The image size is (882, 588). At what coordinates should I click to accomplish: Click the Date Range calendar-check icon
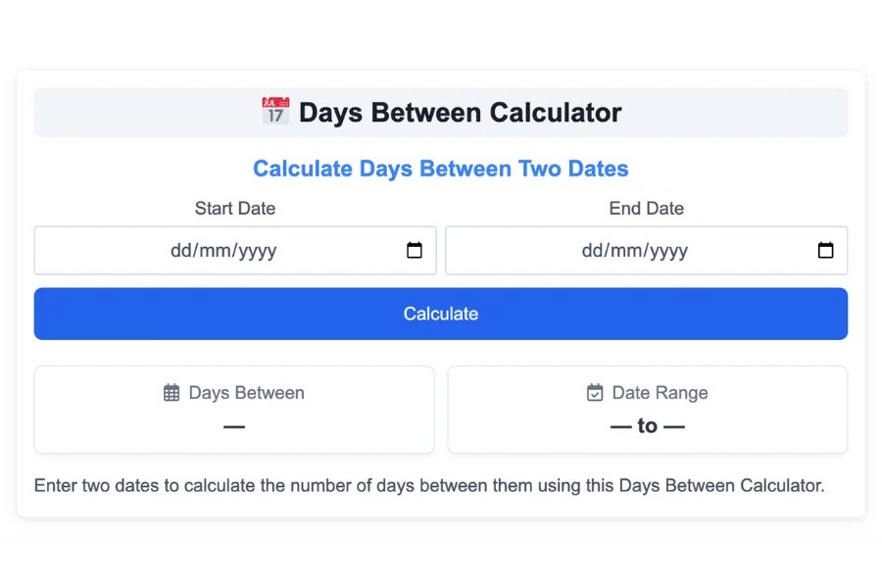click(595, 393)
